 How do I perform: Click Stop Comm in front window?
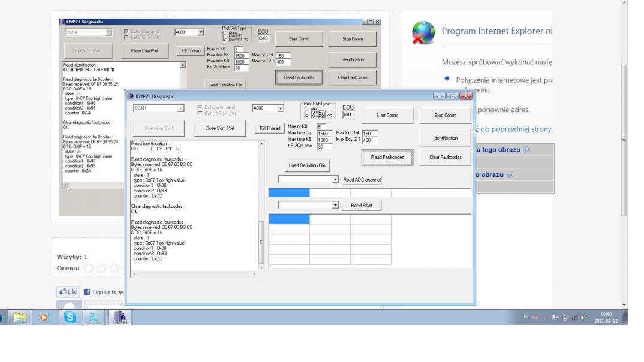pyautogui.click(x=445, y=115)
